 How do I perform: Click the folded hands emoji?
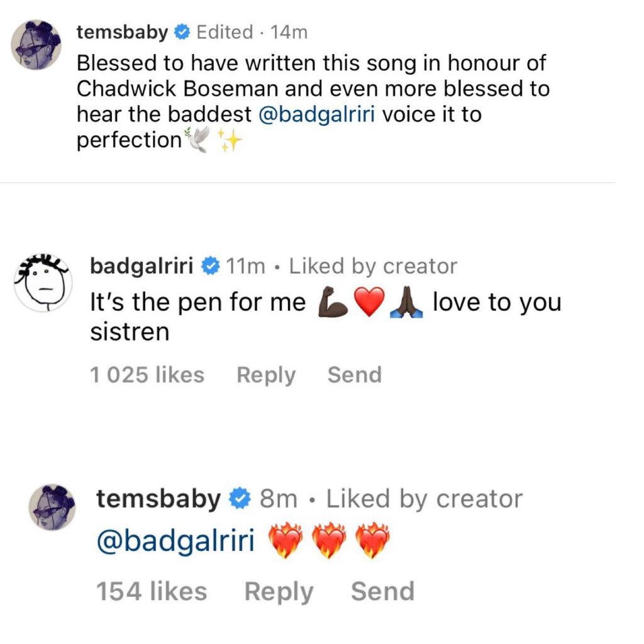[x=405, y=304]
